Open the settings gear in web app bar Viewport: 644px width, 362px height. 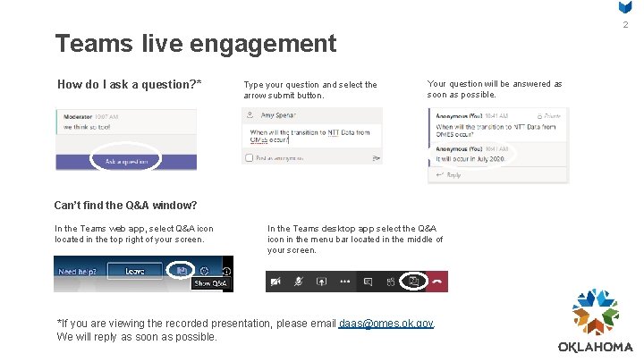pos(204,271)
